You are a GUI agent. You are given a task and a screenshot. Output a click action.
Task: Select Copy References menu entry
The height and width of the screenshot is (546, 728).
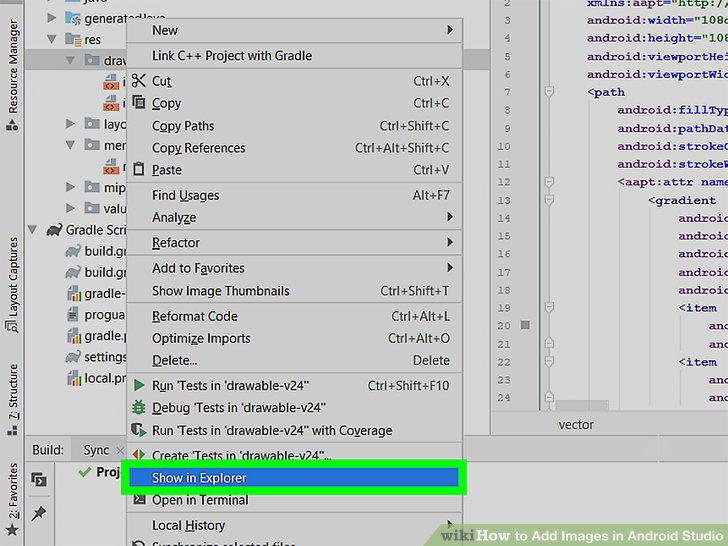[293, 148]
